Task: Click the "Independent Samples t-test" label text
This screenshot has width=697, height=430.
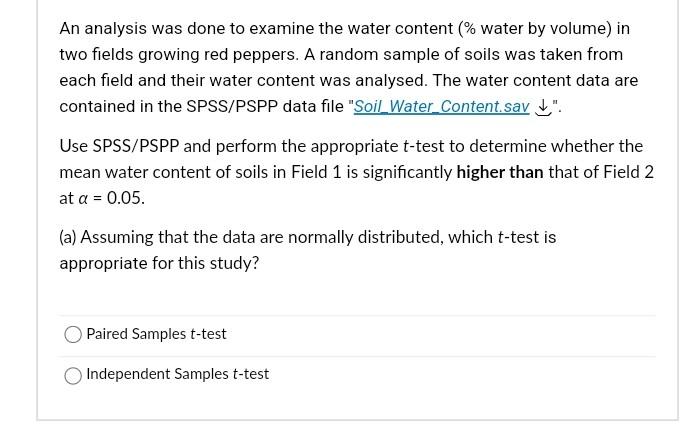Action: click(178, 374)
